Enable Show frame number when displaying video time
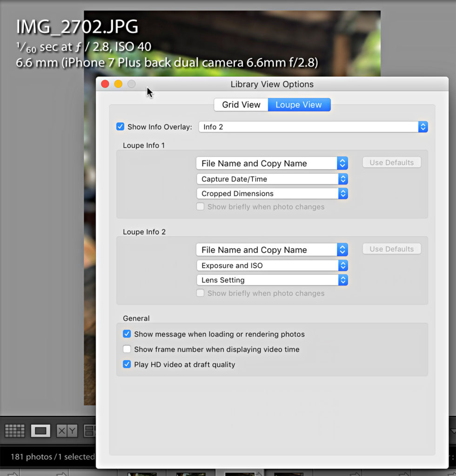The width and height of the screenshot is (456, 476). pyautogui.click(x=127, y=349)
